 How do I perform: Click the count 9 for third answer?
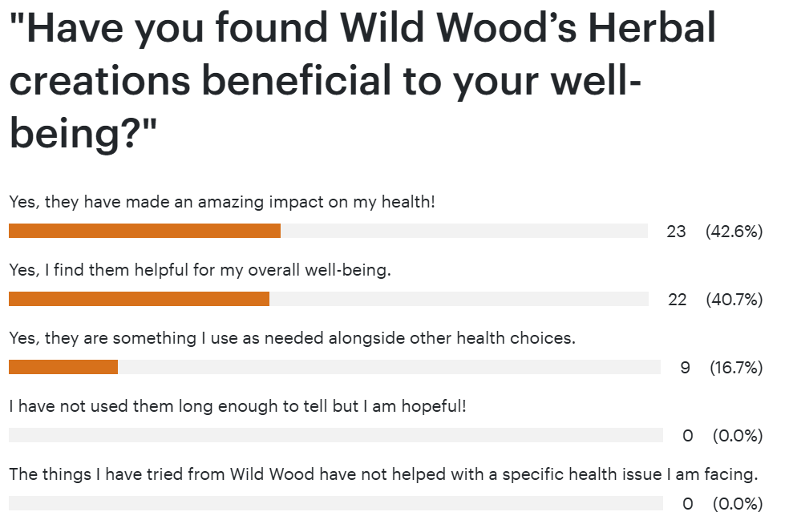point(685,369)
